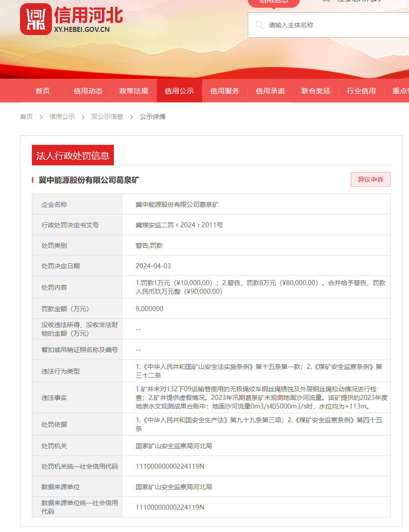Open the 首页 nav menu item
409x532 pixels.
43,91
